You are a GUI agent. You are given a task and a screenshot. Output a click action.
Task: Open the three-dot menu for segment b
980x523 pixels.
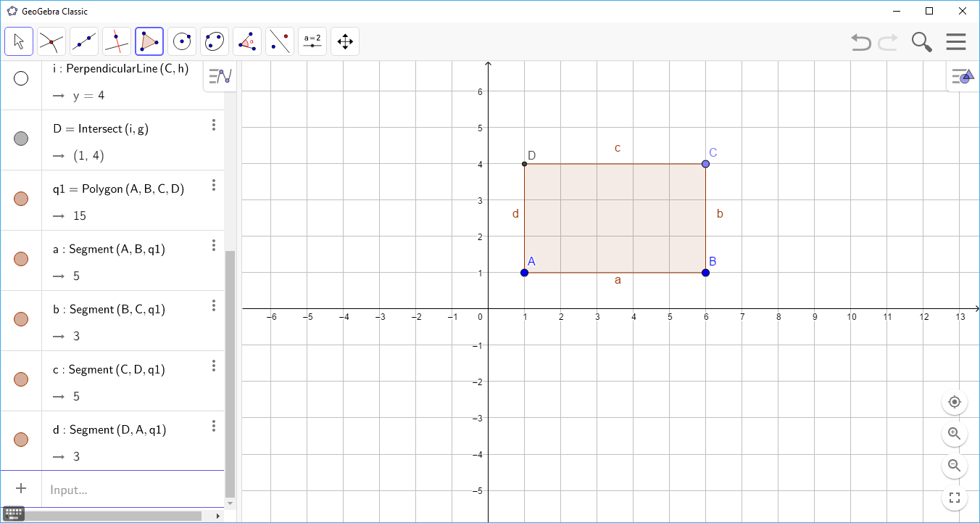(214, 305)
